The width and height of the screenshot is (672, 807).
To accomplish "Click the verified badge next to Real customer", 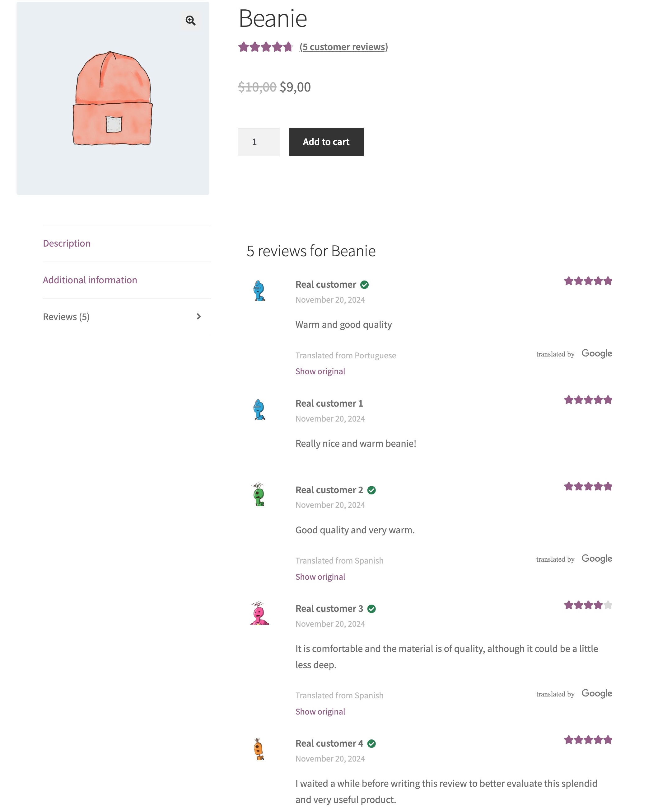I will [x=365, y=285].
